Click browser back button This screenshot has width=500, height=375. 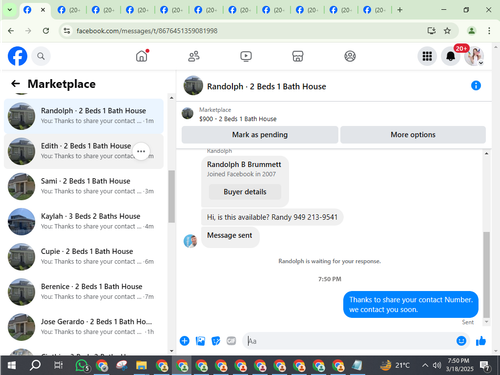11,31
